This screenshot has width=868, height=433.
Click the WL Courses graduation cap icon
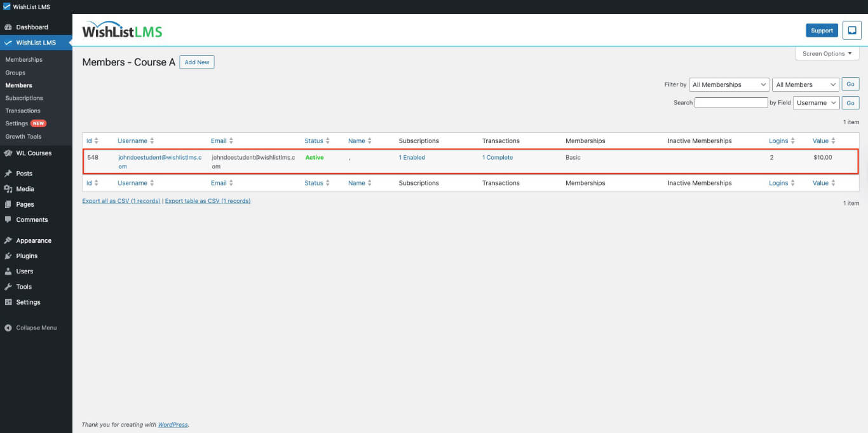click(x=8, y=153)
